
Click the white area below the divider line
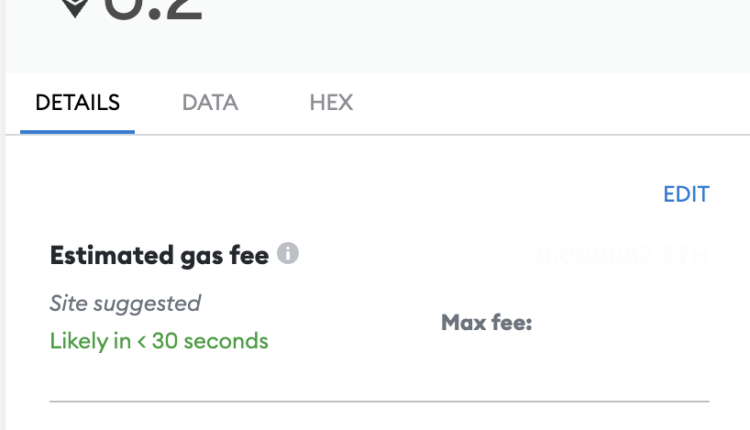pyautogui.click(x=380, y=418)
